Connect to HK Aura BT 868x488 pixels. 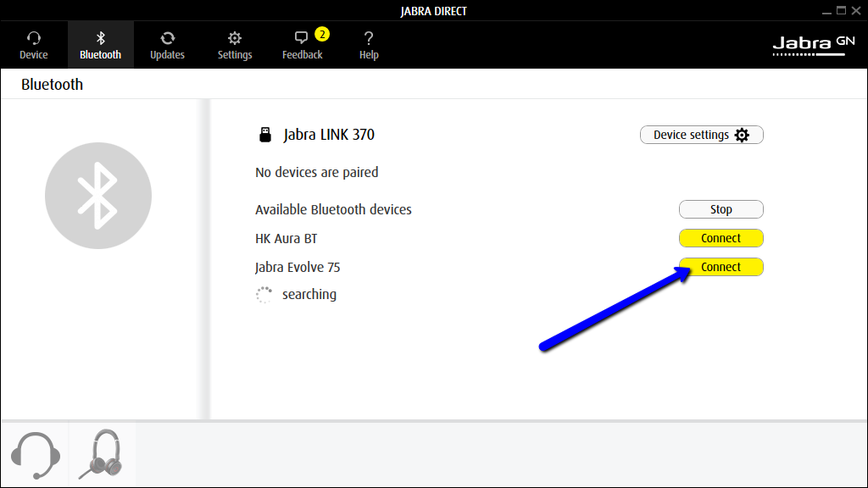(x=721, y=238)
